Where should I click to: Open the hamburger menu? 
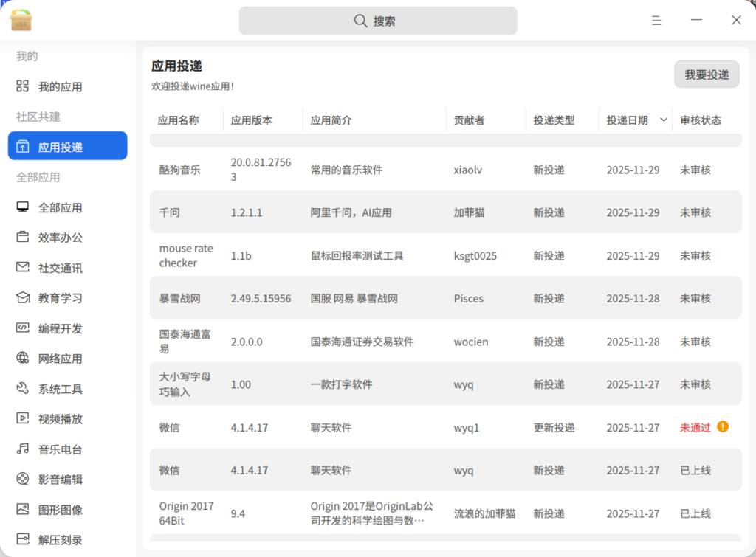tap(656, 21)
